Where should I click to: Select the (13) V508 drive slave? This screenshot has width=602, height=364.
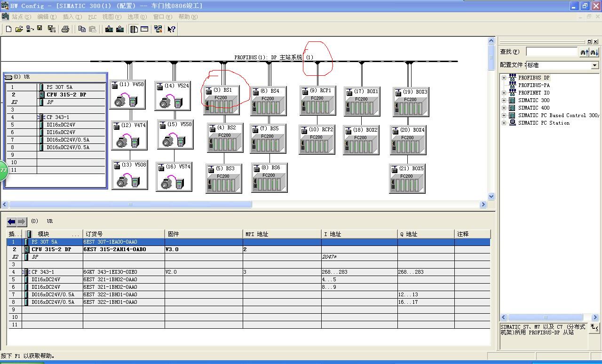129,174
